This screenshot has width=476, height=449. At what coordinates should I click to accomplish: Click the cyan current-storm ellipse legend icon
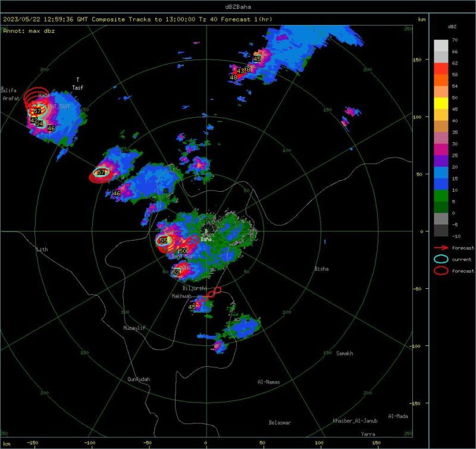[441, 259]
